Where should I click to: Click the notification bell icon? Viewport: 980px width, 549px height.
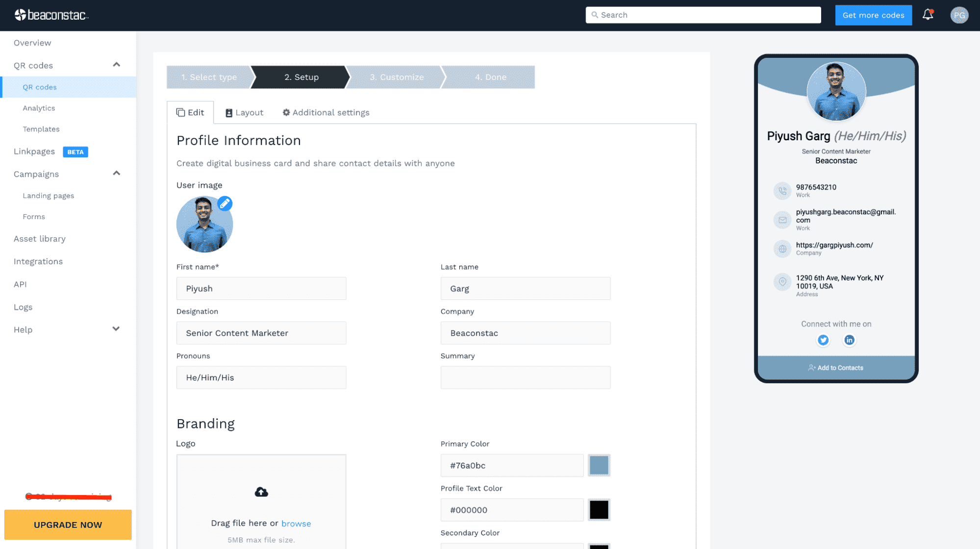click(928, 15)
